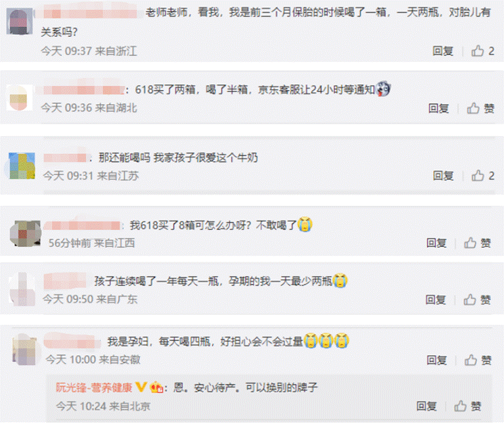Like the Anhui pregnant woman's comment

(x=478, y=360)
